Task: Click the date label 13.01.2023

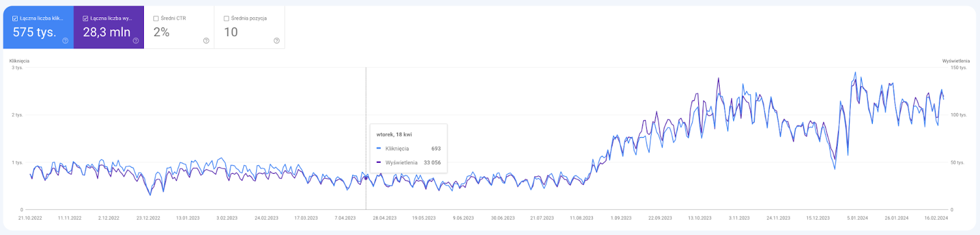Action: click(188, 218)
